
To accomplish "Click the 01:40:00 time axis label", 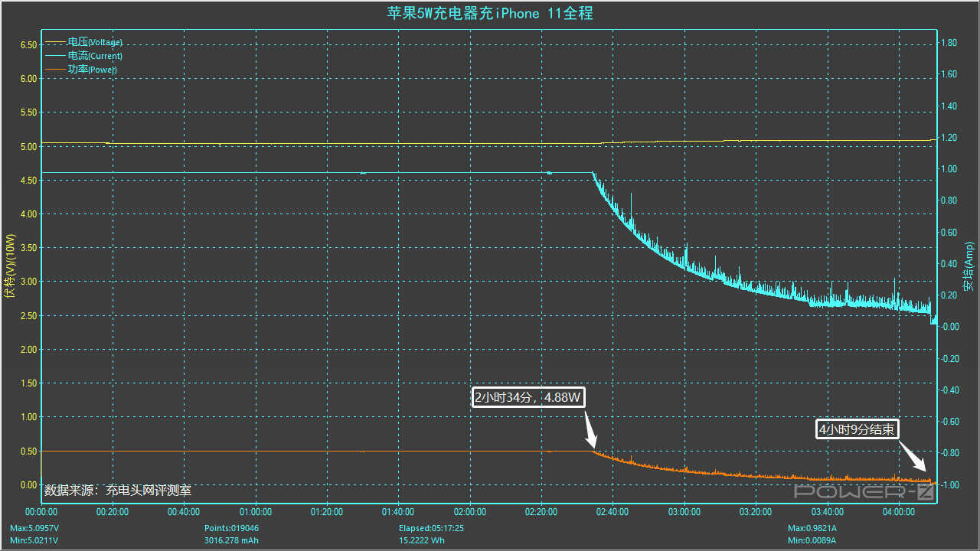I will point(398,512).
